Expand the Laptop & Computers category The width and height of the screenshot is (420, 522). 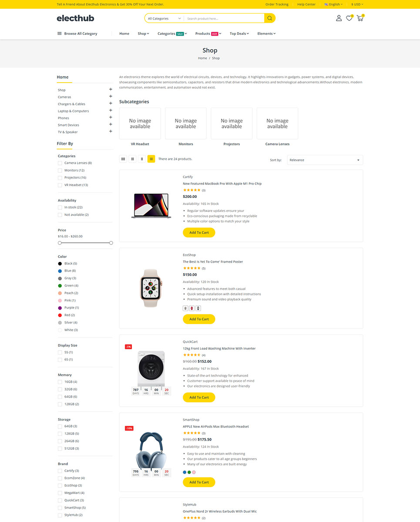pyautogui.click(x=111, y=110)
